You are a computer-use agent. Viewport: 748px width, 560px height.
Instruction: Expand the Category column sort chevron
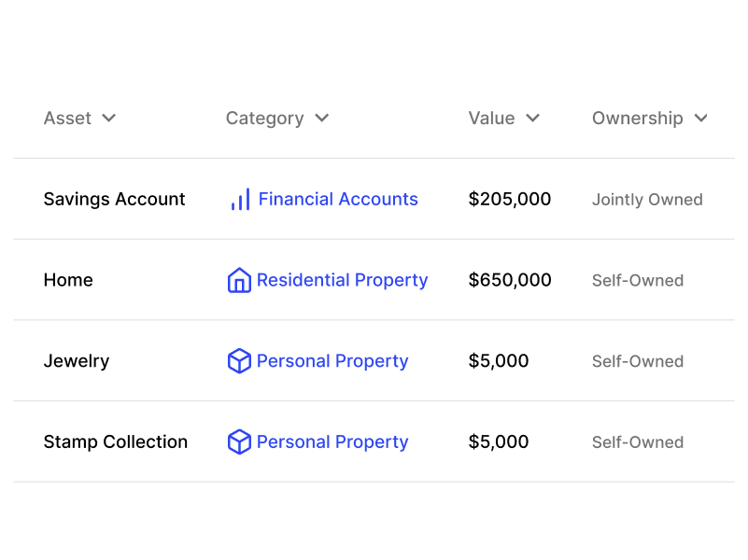click(x=322, y=119)
